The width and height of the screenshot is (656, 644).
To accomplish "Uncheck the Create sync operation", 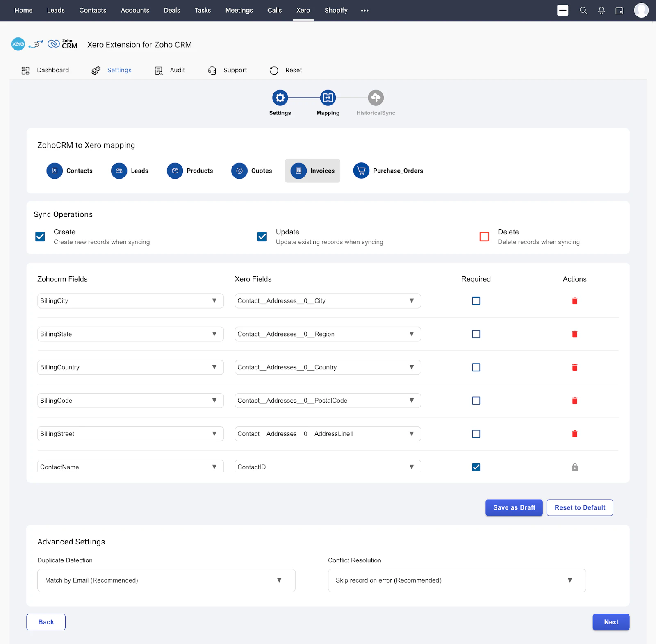I will (40, 237).
